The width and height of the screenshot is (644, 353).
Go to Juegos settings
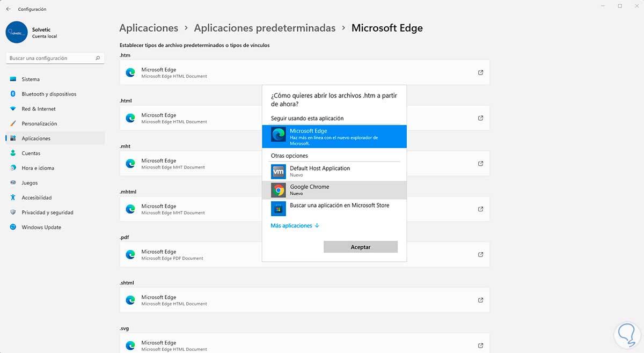55,183
